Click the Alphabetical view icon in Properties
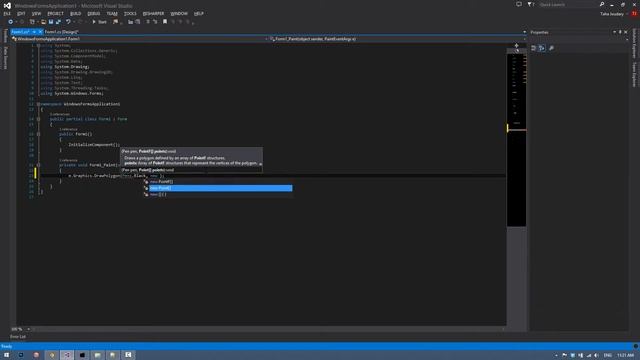Screen dimensions: 640x360 (x=542, y=48)
